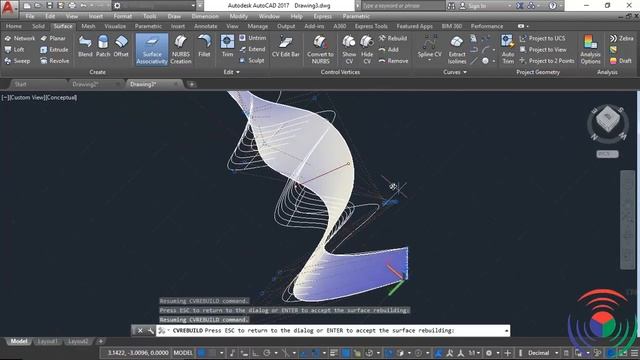The image size is (640, 360).
Task: Switch to Layout1 tab
Action: (47, 341)
